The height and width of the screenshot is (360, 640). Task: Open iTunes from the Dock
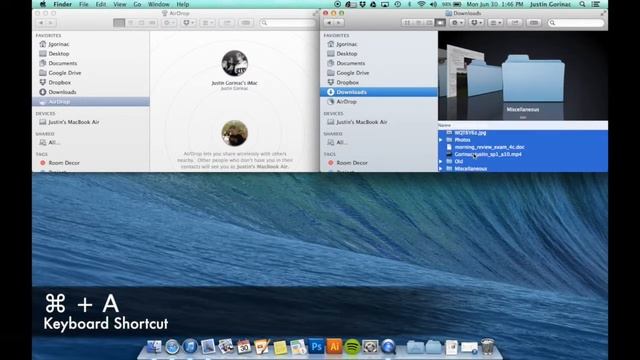coord(190,347)
